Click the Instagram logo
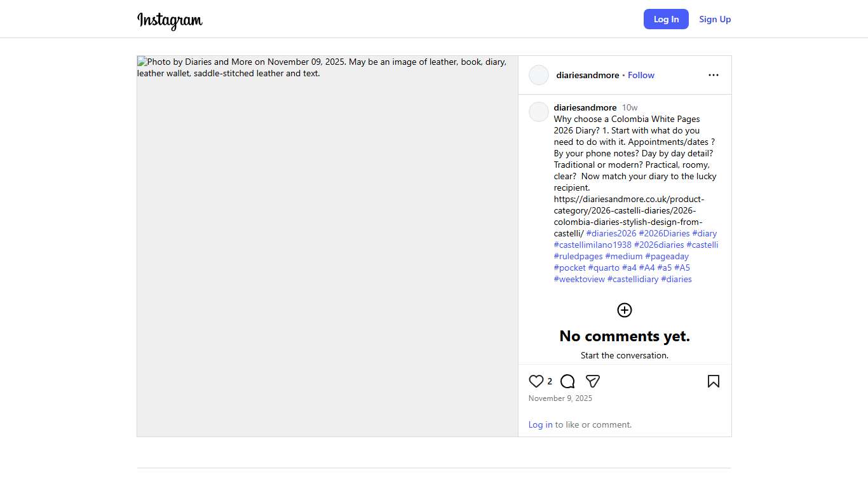The width and height of the screenshot is (868, 488). pos(170,20)
